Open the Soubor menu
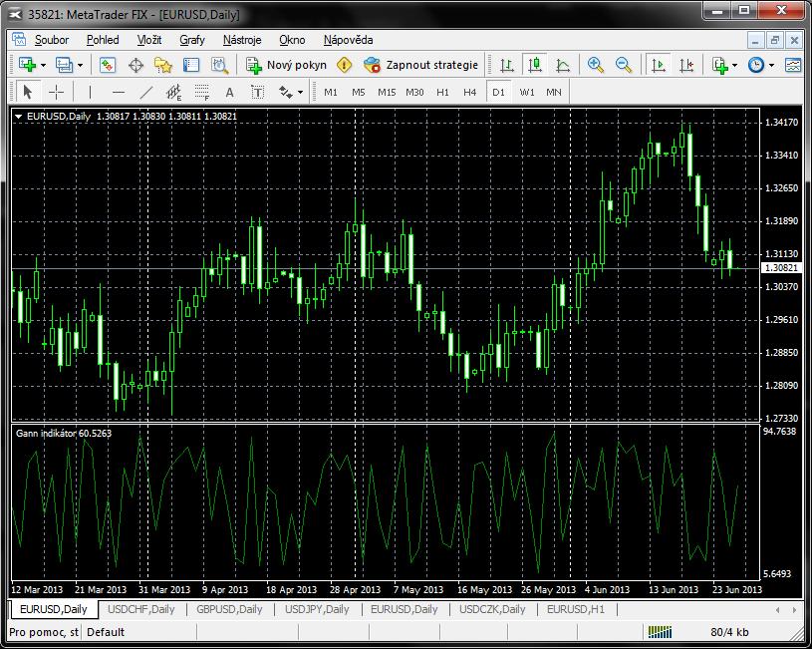This screenshot has height=649, width=812. click(52, 40)
